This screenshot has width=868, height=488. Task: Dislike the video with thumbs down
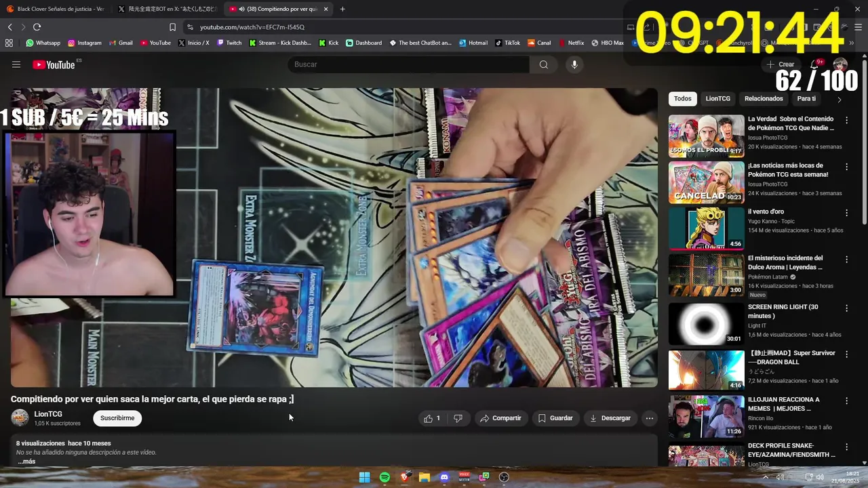(458, 418)
